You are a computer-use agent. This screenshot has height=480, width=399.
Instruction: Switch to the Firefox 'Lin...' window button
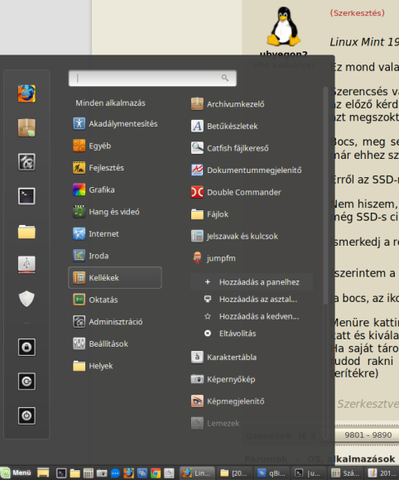(197, 473)
